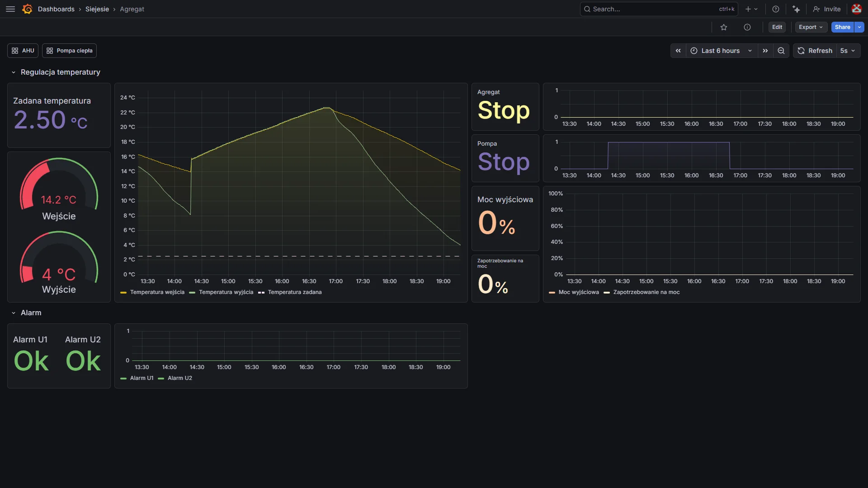Click the Edit button
Image resolution: width=868 pixels, height=488 pixels.
tap(777, 27)
